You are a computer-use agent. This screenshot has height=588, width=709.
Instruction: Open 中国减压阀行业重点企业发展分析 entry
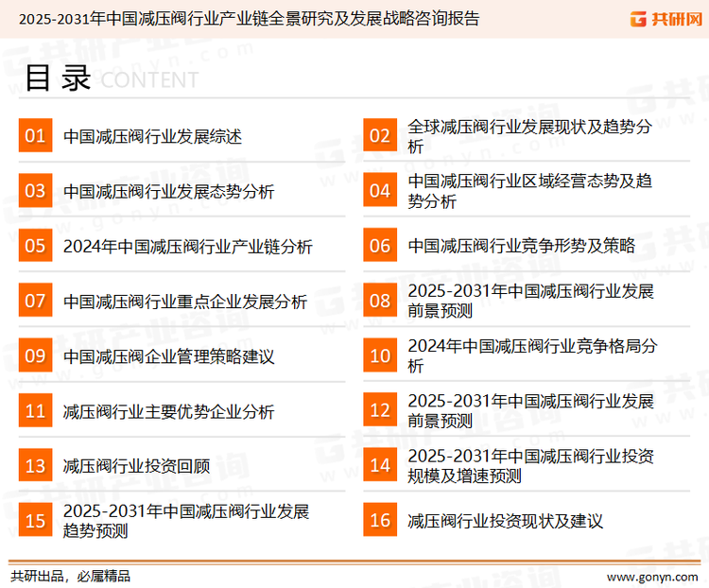[x=184, y=302]
